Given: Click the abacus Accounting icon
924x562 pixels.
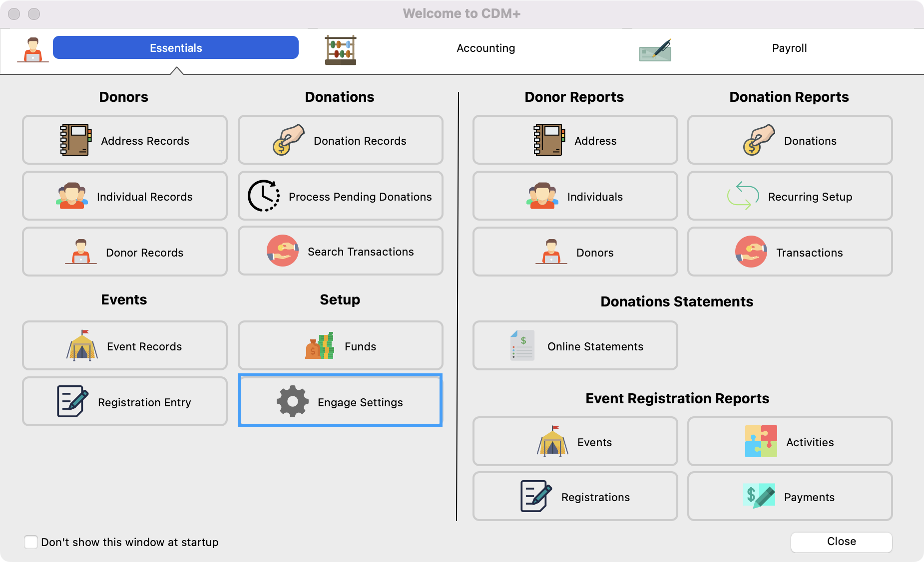Looking at the screenshot, I should click(340, 50).
